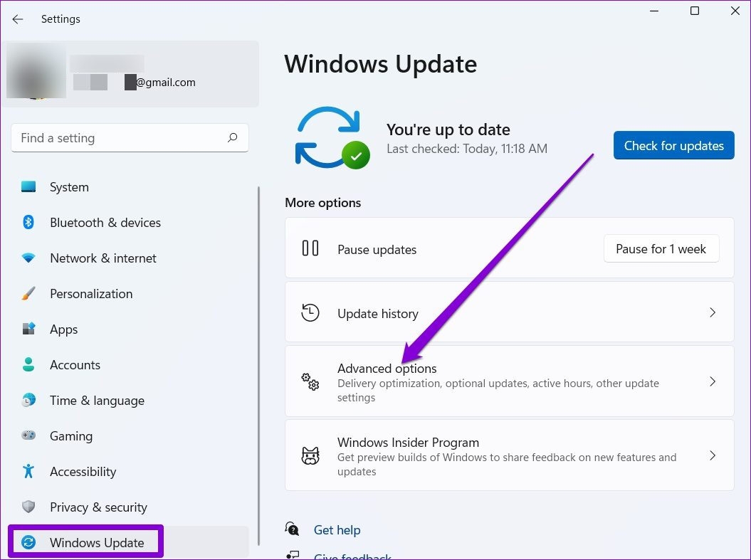751x560 pixels.
Task: Click the Personalization paintbrush icon
Action: 28,293
